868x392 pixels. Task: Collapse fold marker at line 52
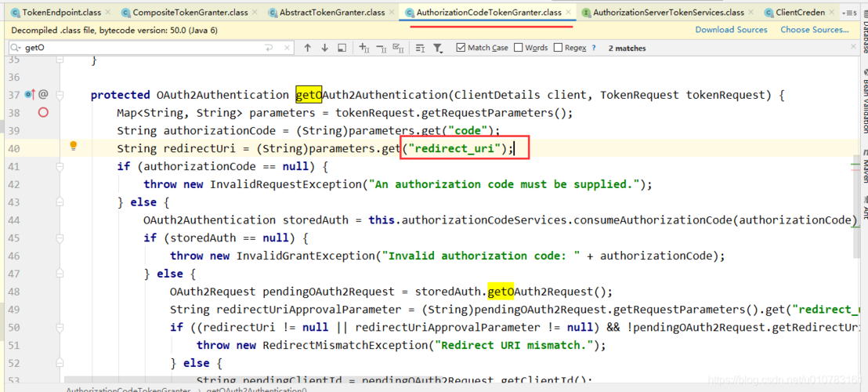tap(60, 363)
